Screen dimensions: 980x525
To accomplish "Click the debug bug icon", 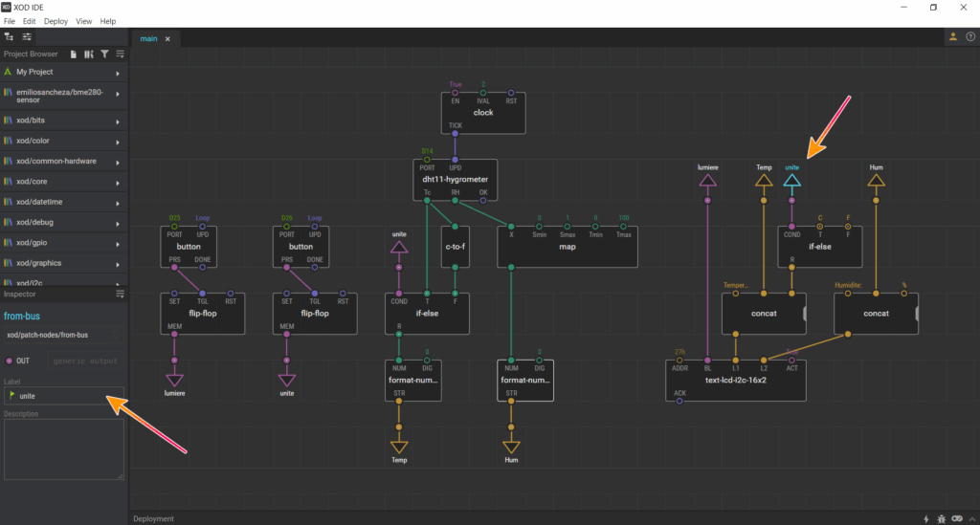I will pyautogui.click(x=942, y=518).
